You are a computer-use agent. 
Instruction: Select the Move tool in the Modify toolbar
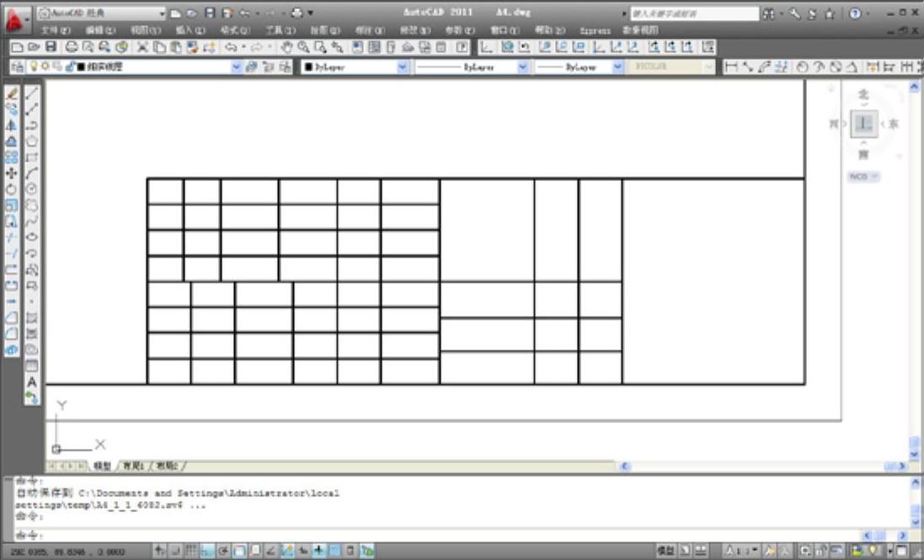pos(12,173)
